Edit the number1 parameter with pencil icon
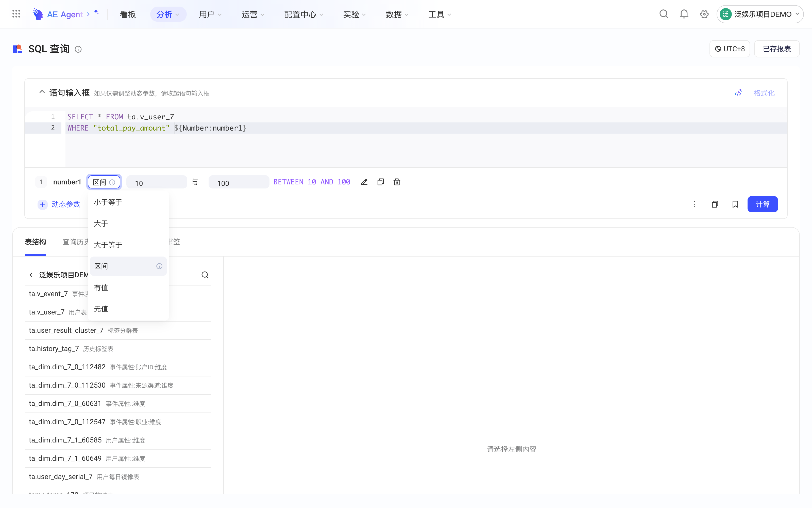This screenshot has width=812, height=508. 364,182
